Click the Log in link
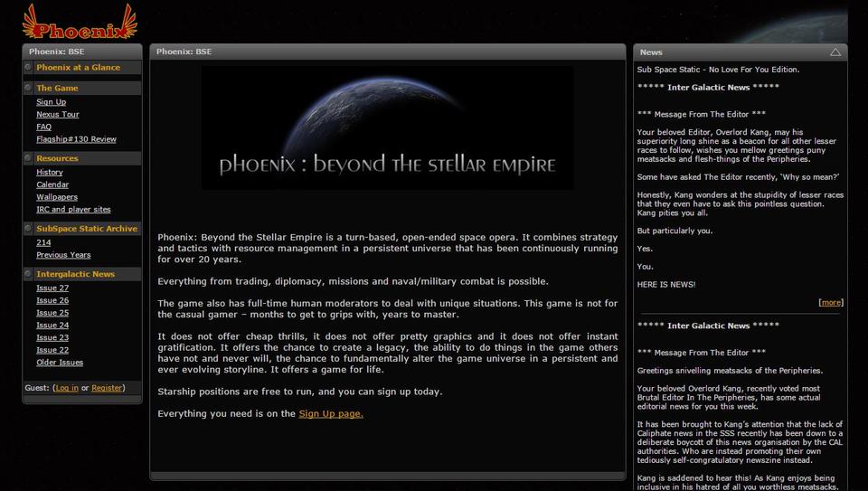Image resolution: width=868 pixels, height=491 pixels. coord(66,388)
